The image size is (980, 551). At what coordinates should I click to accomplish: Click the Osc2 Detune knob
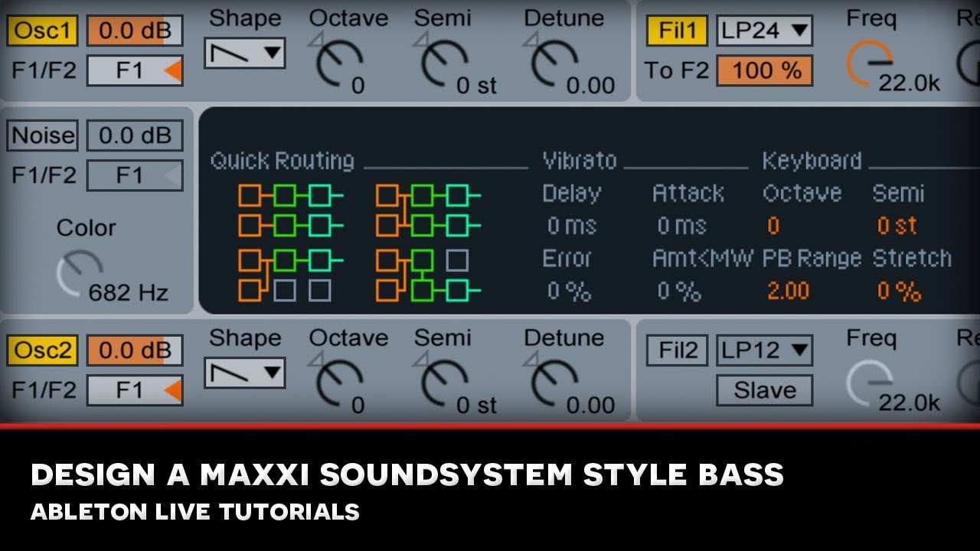[x=554, y=383]
